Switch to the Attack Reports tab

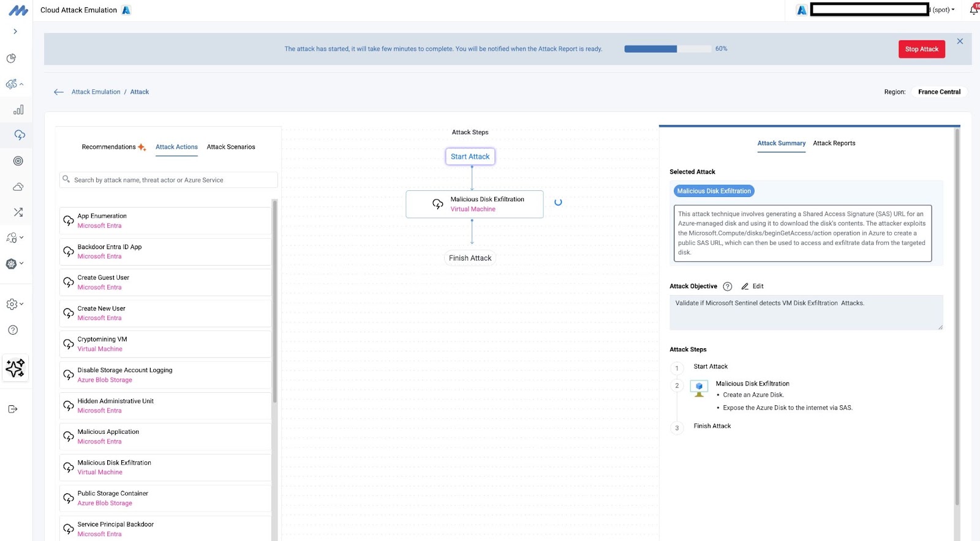click(834, 143)
